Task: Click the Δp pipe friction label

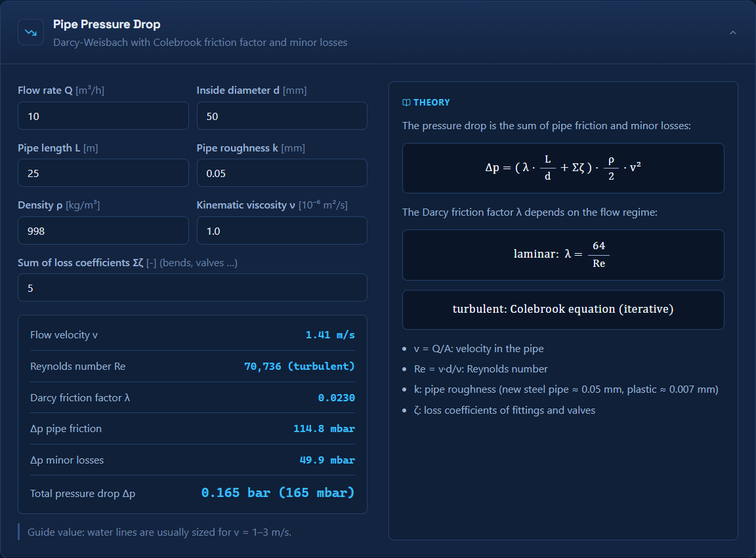Action: point(66,428)
